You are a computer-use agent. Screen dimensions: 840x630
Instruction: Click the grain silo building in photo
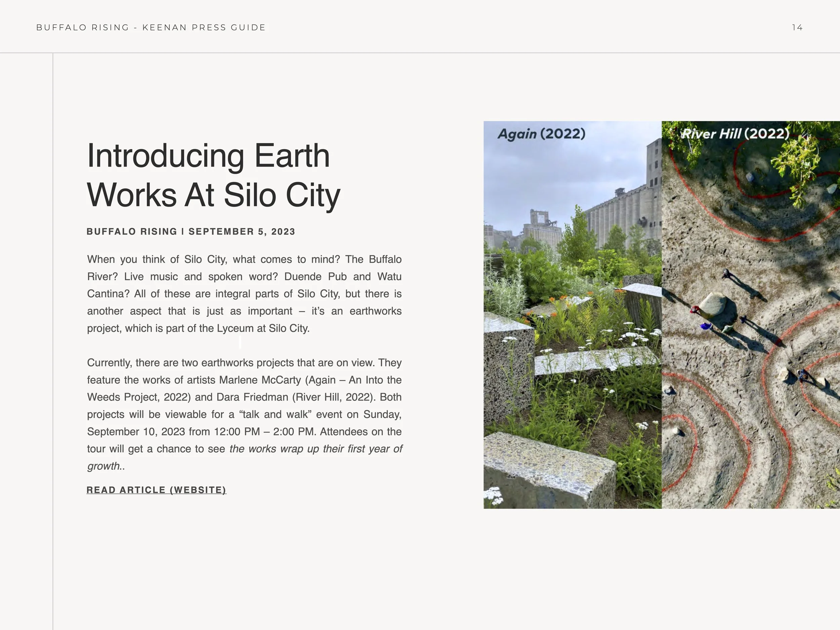627,209
